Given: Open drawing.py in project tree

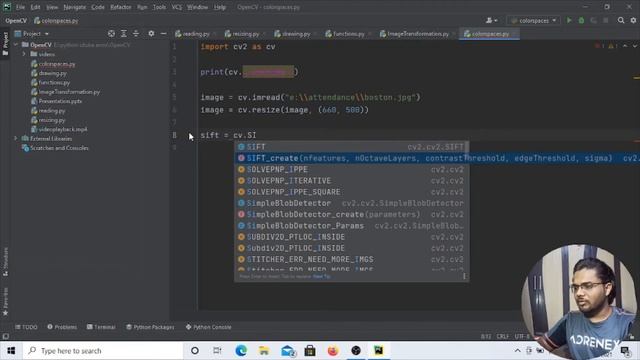Looking at the screenshot, I should (x=52, y=73).
